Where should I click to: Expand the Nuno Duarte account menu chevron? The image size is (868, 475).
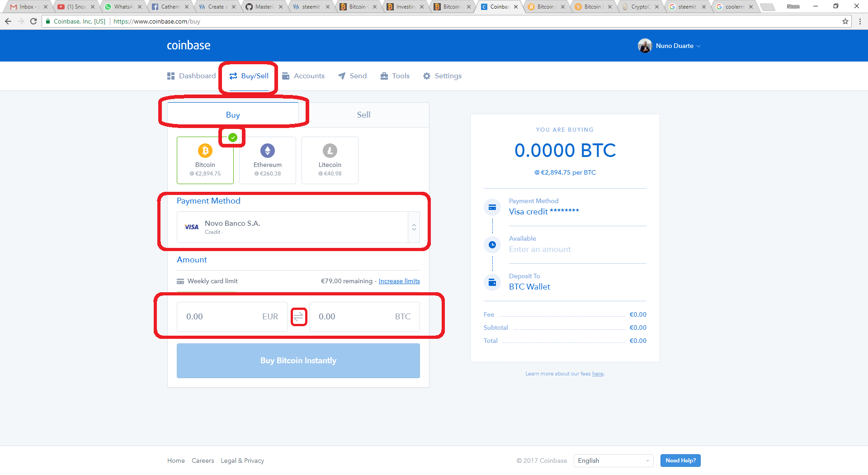coord(698,46)
